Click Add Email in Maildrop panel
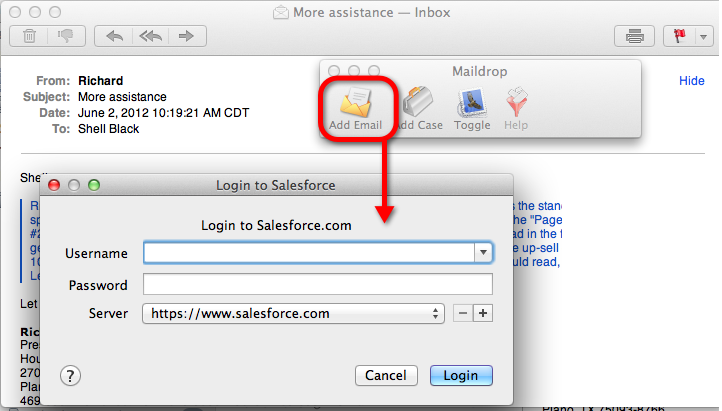The width and height of the screenshot is (722, 411). [355, 110]
